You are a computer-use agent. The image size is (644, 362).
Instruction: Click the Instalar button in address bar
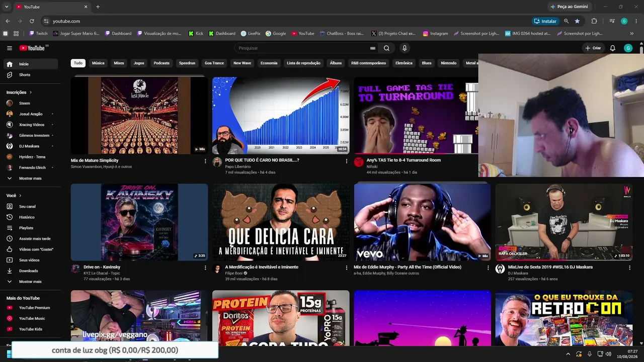click(x=545, y=21)
